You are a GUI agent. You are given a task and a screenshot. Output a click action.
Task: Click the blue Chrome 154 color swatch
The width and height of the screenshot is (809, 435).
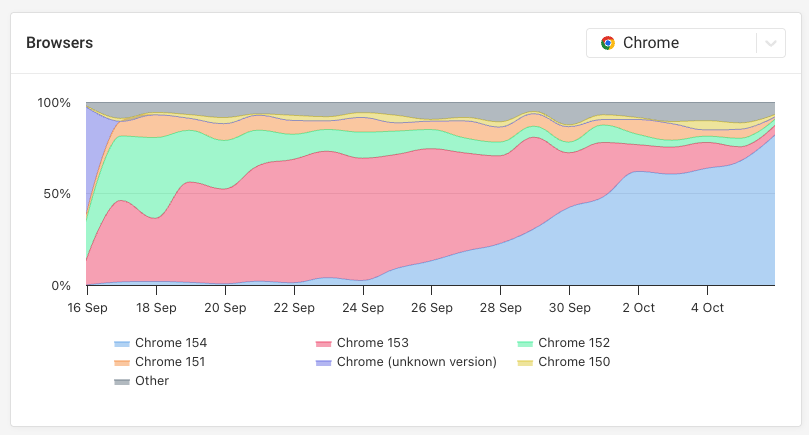coord(122,344)
